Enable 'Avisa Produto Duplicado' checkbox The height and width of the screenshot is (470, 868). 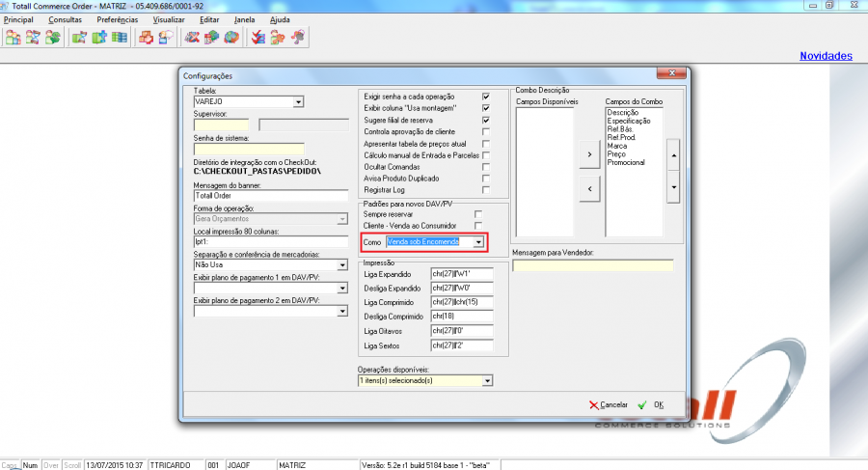(485, 179)
